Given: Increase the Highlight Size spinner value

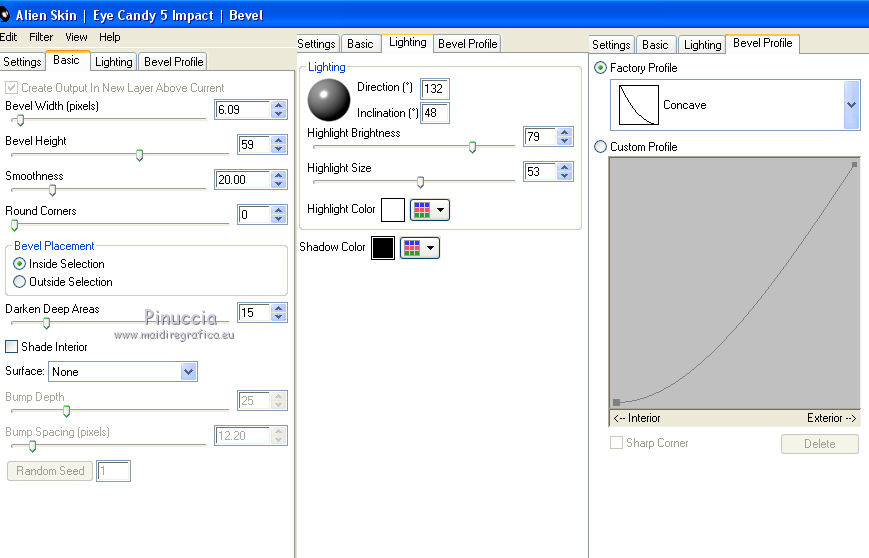Looking at the screenshot, I should (565, 167).
